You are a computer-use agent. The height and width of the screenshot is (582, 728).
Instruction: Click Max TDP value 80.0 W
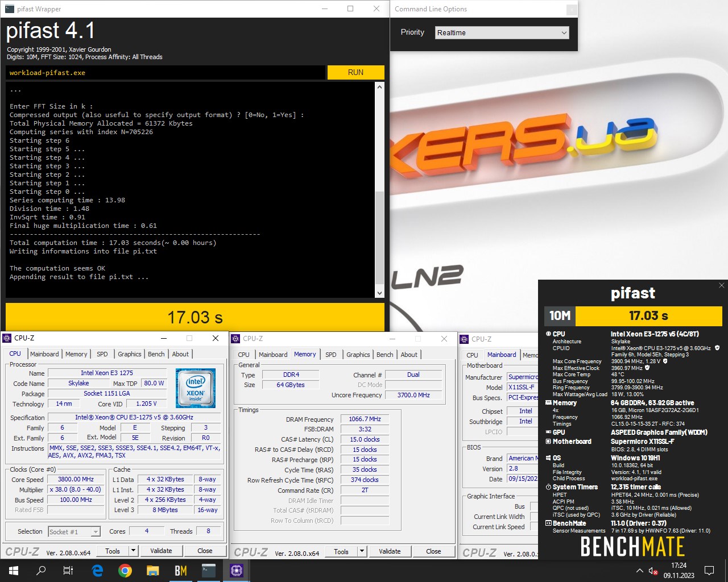(154, 383)
